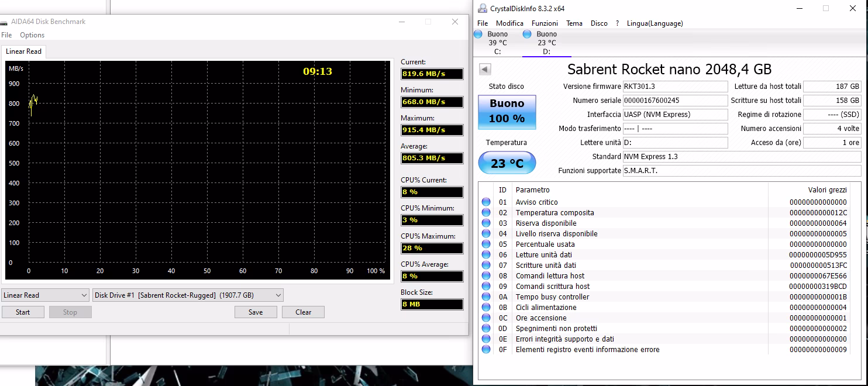Click the Letture da host totali 187 GB field
Image resolution: width=868 pixels, height=386 pixels.
click(x=832, y=87)
